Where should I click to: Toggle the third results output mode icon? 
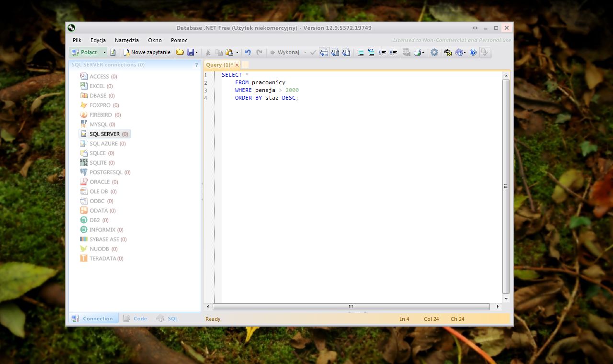pos(346,52)
